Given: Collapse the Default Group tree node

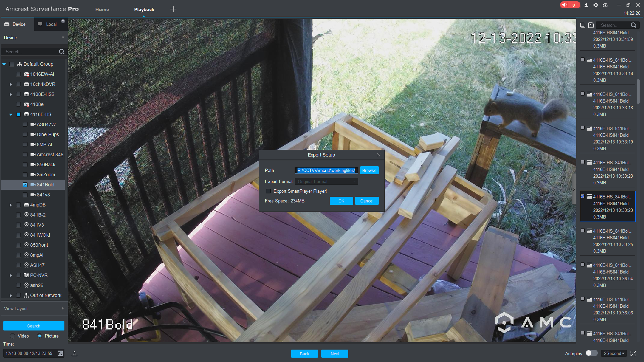Looking at the screenshot, I should 4,64.
